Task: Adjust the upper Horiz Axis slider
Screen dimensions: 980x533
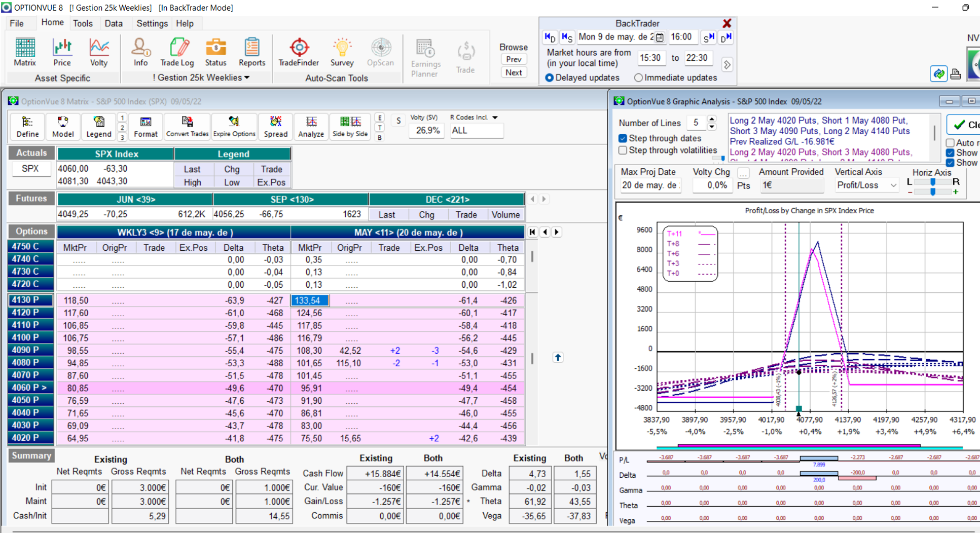Action: (932, 181)
